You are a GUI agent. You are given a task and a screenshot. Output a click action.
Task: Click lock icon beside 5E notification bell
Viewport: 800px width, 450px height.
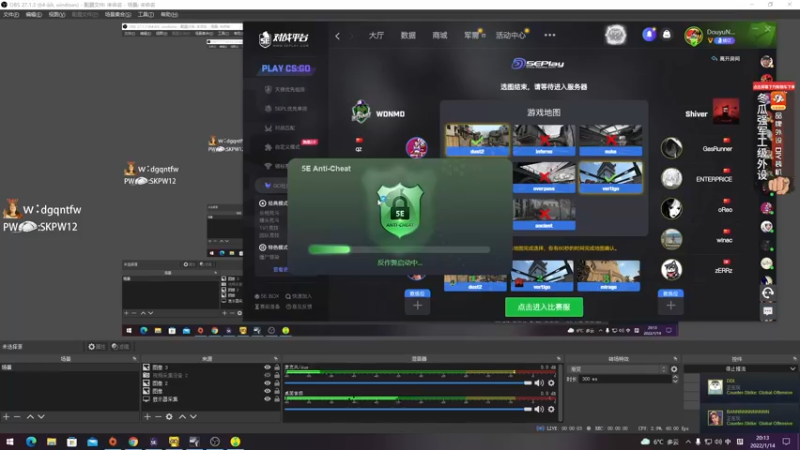coord(666,34)
